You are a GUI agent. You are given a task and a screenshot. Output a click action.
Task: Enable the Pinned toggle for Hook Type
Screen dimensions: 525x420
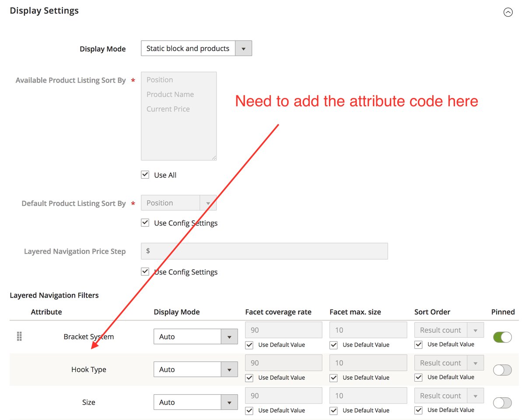502,370
